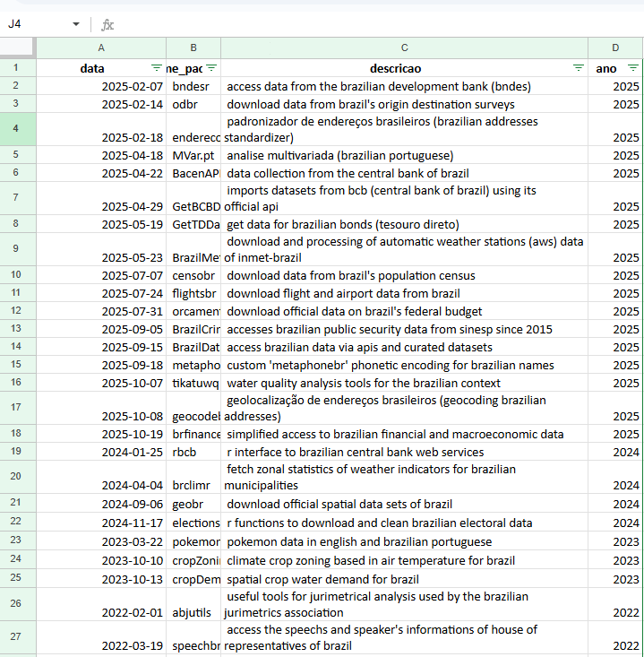
Task: Select cell with date 2025-05-23
Action: (101, 249)
